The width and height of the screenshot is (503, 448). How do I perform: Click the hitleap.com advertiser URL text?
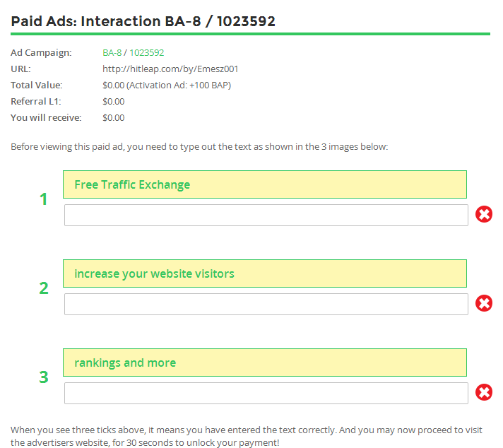pyautogui.click(x=170, y=69)
